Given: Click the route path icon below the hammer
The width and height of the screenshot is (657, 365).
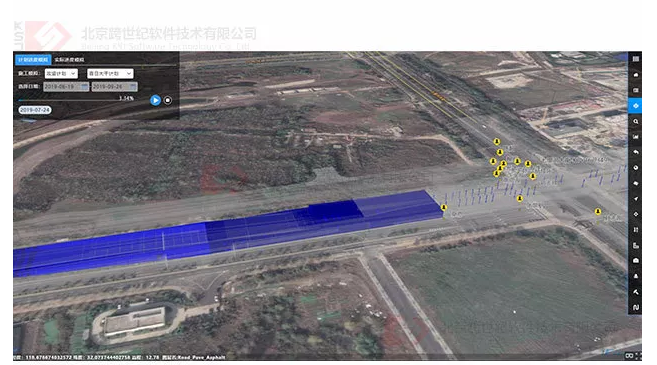Looking at the screenshot, I should click(635, 307).
